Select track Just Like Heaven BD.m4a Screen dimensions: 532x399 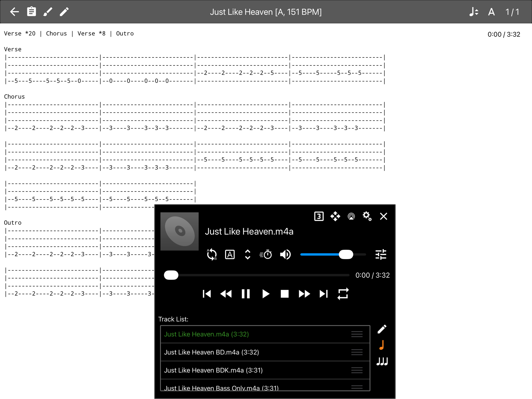(x=265, y=352)
